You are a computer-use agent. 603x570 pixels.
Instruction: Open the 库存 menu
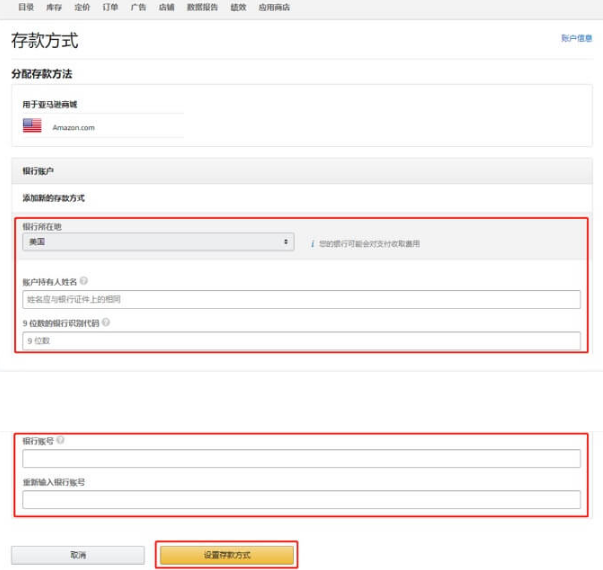click(53, 6)
